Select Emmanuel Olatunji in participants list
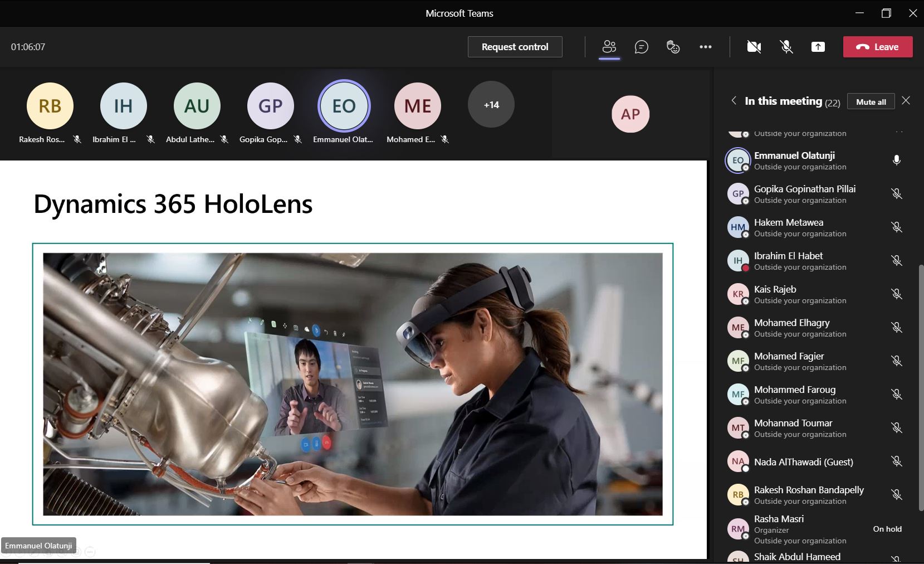The image size is (924, 564). (815, 161)
